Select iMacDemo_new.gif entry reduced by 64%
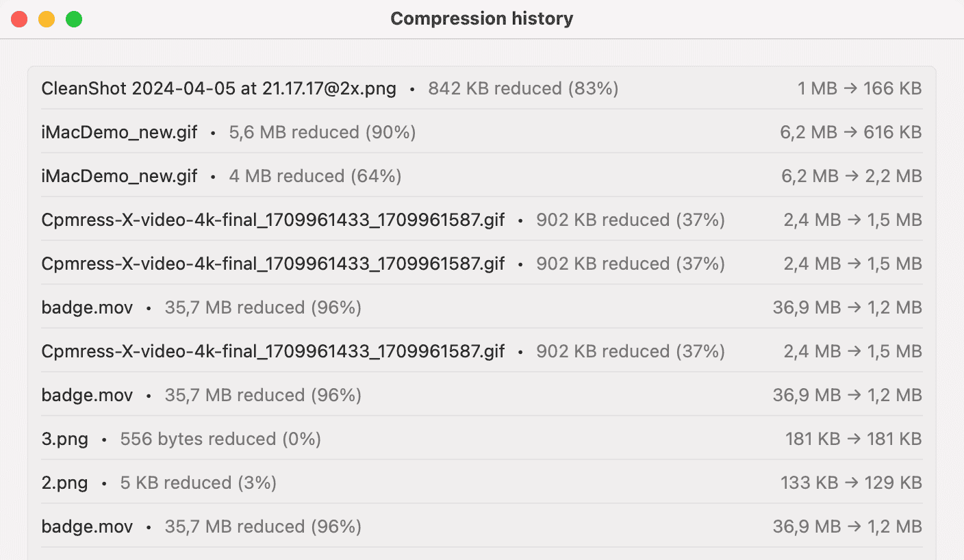The height and width of the screenshot is (560, 964). [119, 176]
